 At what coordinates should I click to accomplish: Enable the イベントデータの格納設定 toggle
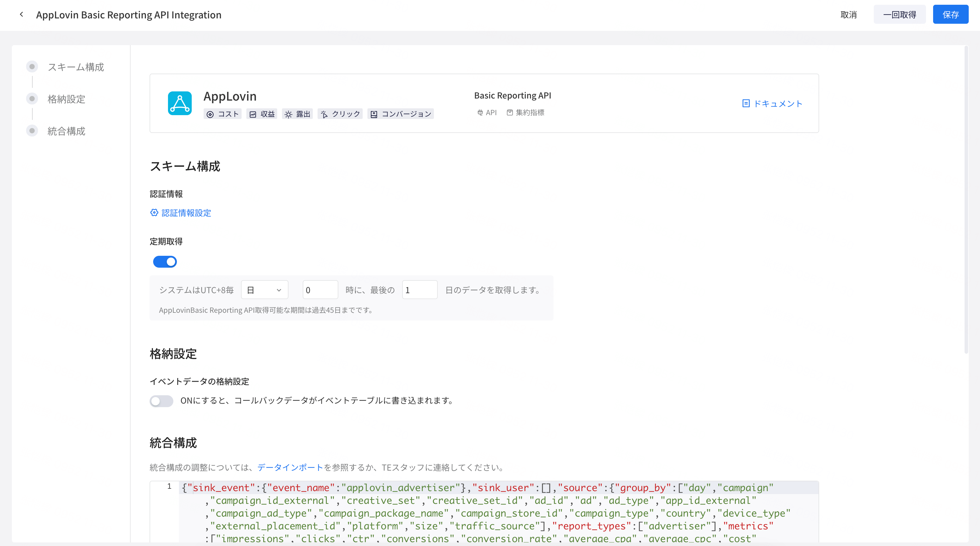(x=161, y=401)
